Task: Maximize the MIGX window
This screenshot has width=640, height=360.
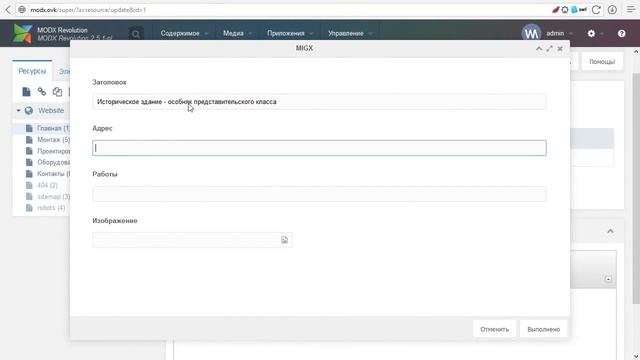Action: (x=549, y=49)
